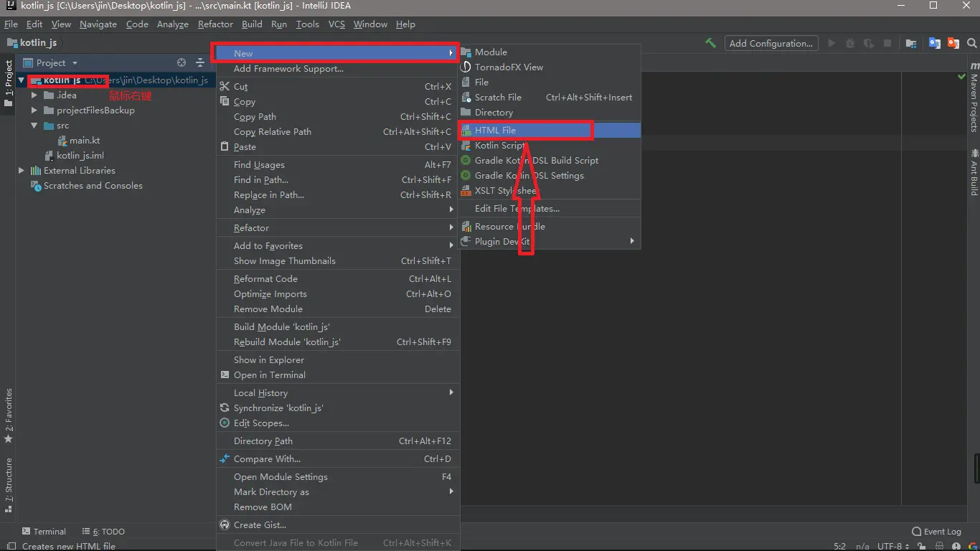Open the VCS menu in the menu bar
This screenshot has height=551, width=980.
tap(336, 24)
